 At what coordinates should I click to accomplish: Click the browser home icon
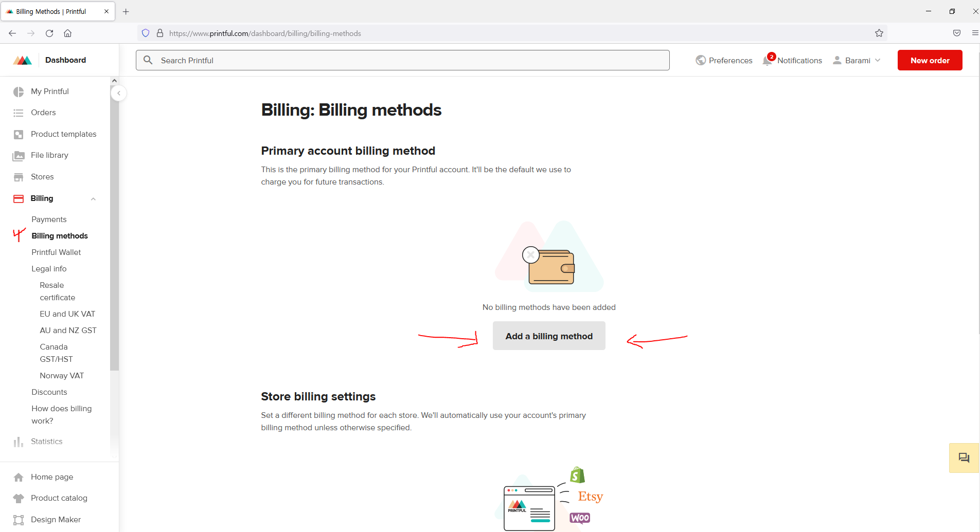(67, 33)
